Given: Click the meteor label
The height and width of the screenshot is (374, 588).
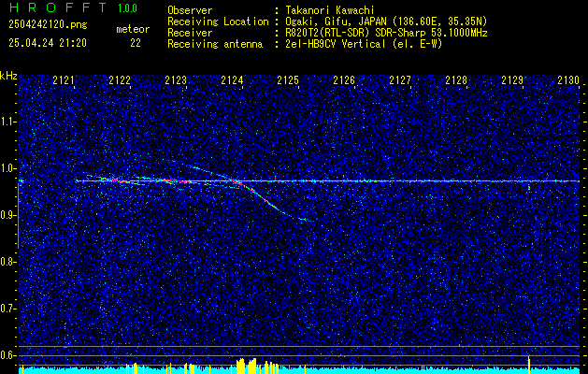Looking at the screenshot, I should pos(133,29).
